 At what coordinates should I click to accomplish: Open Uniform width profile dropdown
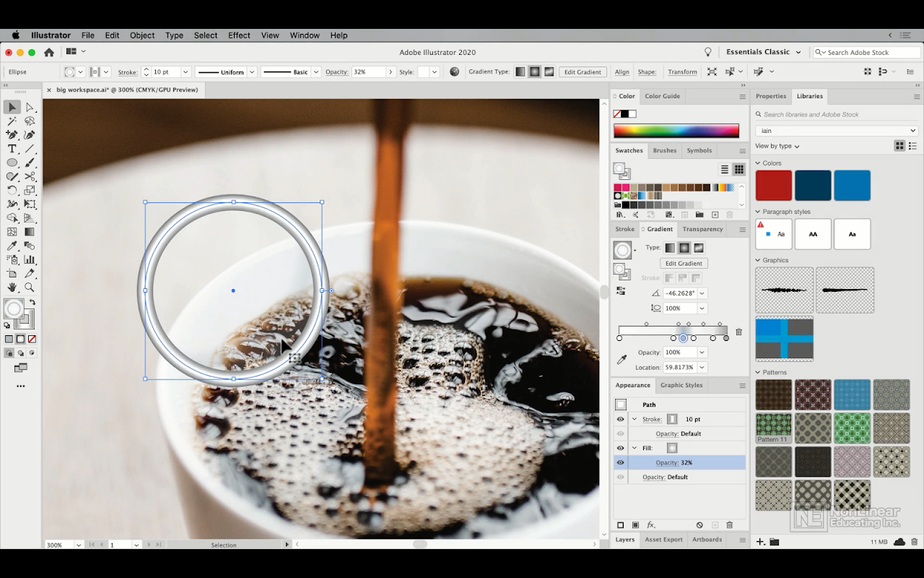(x=252, y=72)
